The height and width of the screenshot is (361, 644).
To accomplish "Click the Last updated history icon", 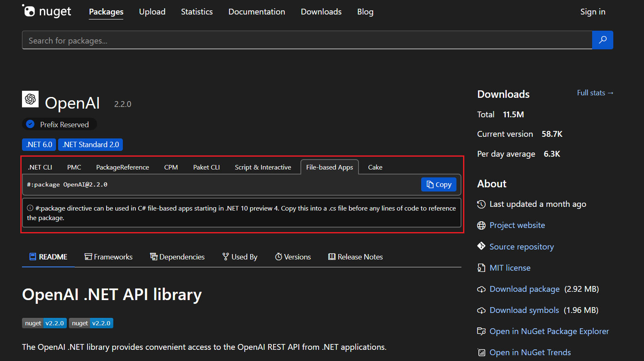I will 481,204.
